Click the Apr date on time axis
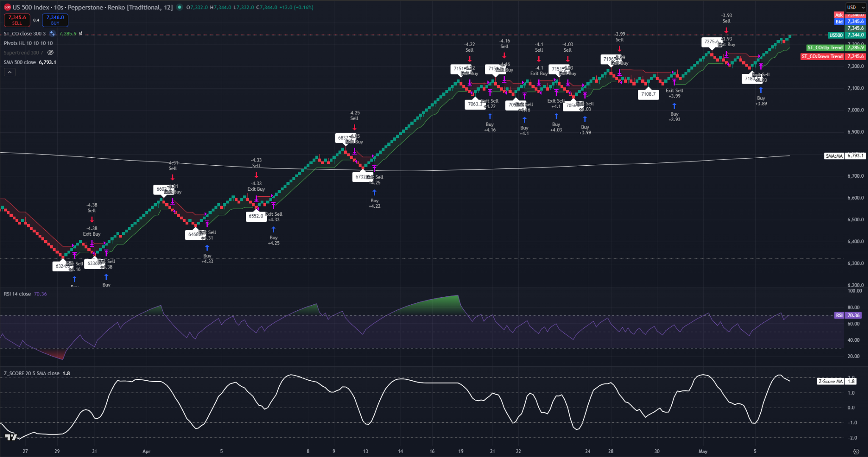The image size is (868, 457). [147, 451]
